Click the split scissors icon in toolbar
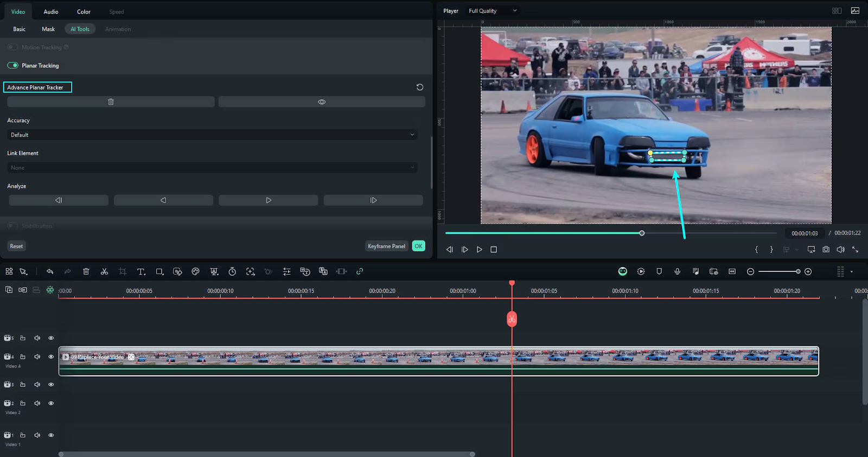The image size is (868, 457). [x=104, y=271]
